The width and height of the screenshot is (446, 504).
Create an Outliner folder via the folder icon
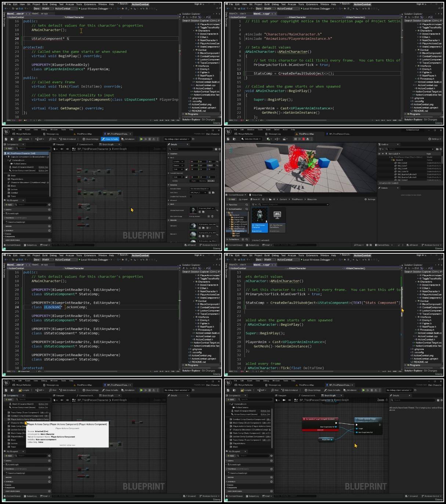[437, 149]
